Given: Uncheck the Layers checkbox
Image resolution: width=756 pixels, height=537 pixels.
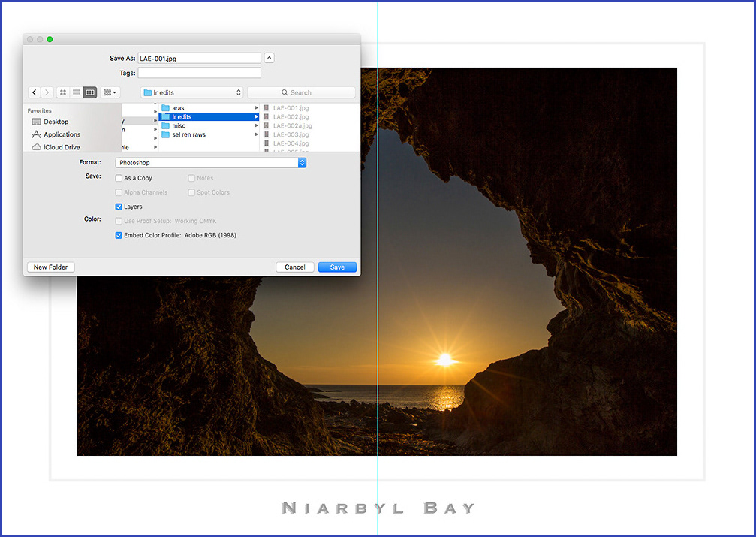Looking at the screenshot, I should click(119, 207).
